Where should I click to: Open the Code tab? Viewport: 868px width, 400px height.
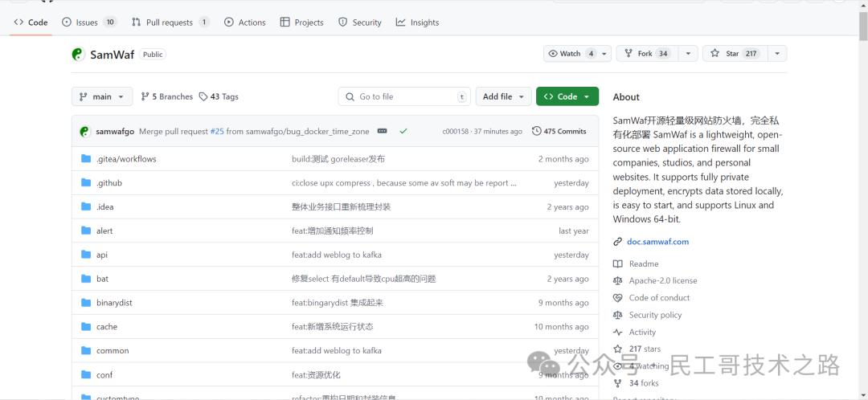31,22
